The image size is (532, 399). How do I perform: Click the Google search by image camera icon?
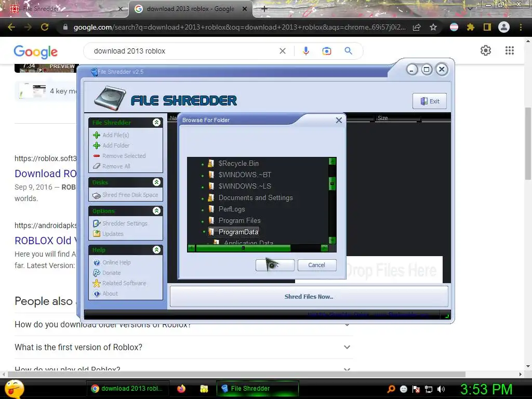327,51
